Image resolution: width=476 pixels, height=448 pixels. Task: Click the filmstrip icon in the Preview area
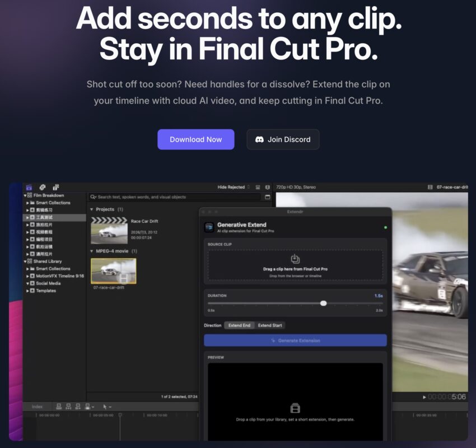click(295, 408)
